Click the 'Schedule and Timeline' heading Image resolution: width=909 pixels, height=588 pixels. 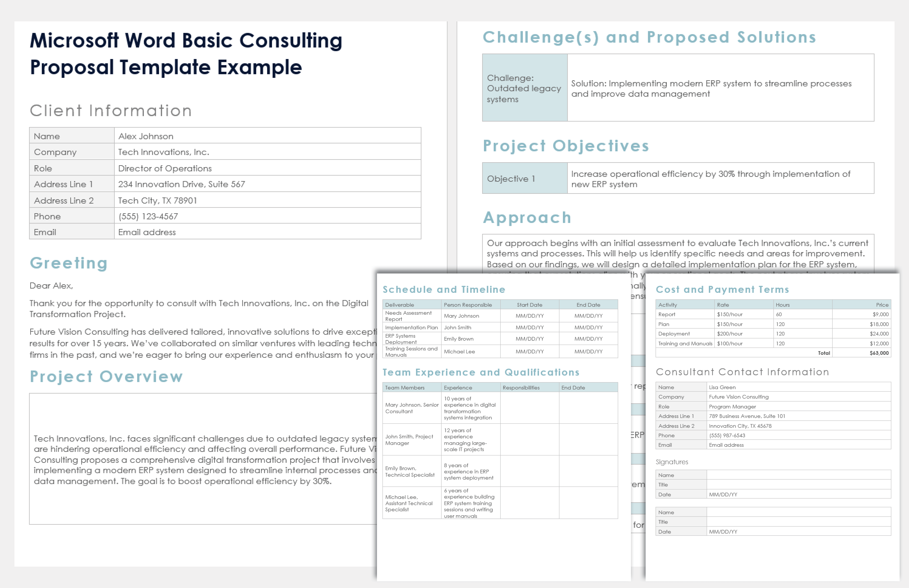click(x=444, y=289)
